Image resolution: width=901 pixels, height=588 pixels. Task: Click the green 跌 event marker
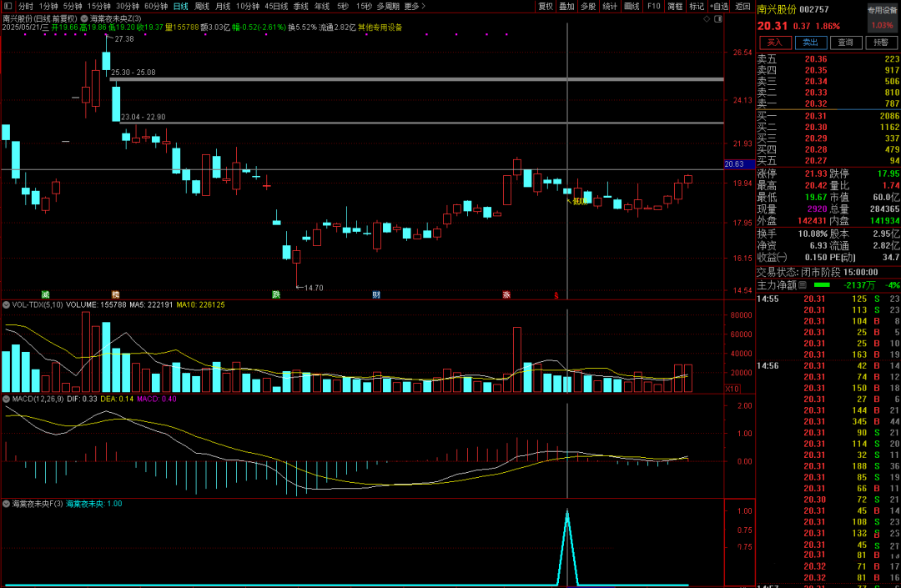(276, 294)
